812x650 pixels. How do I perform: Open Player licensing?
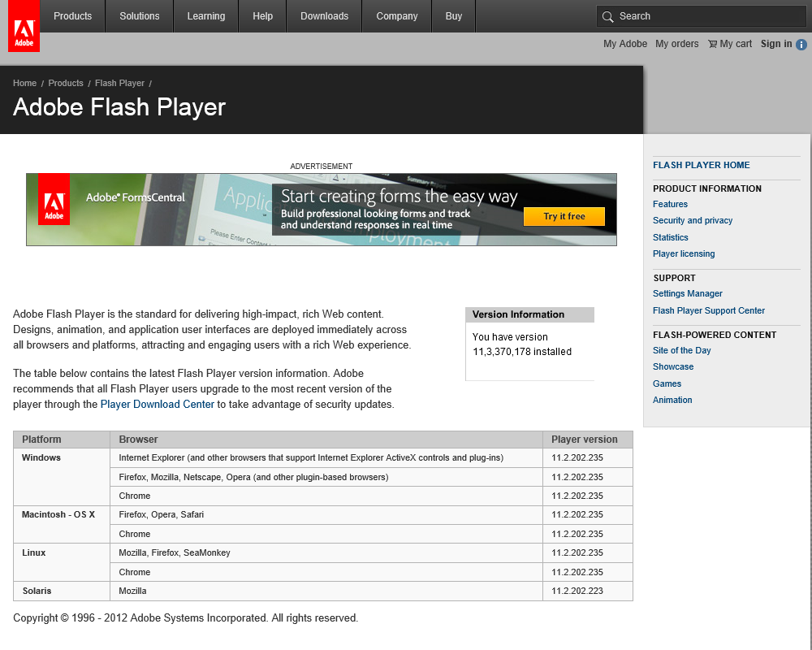tap(684, 253)
